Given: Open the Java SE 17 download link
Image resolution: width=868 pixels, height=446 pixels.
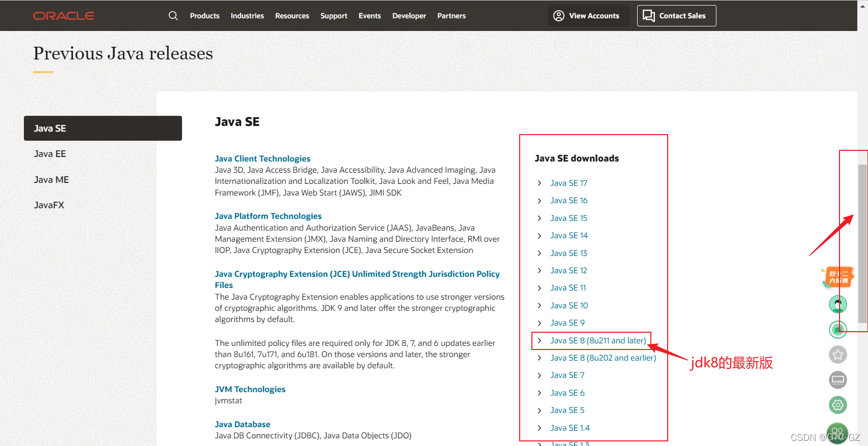Looking at the screenshot, I should tap(568, 183).
